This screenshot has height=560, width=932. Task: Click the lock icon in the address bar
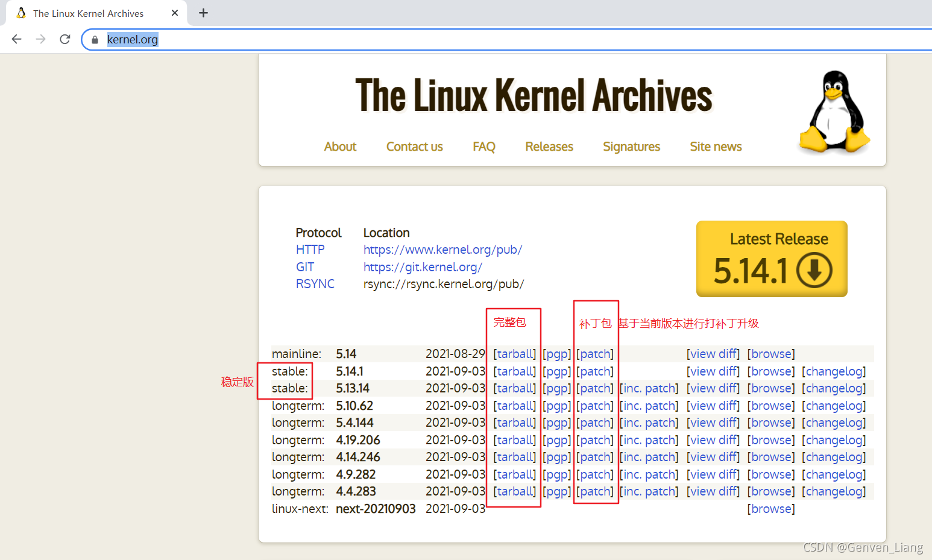pyautogui.click(x=95, y=40)
